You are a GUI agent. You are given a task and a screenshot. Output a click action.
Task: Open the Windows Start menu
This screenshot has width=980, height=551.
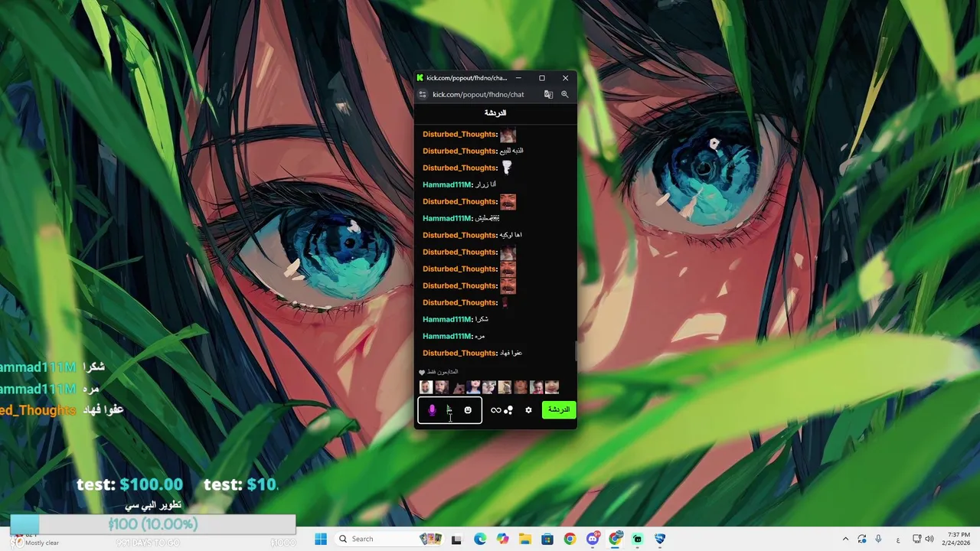coord(321,539)
